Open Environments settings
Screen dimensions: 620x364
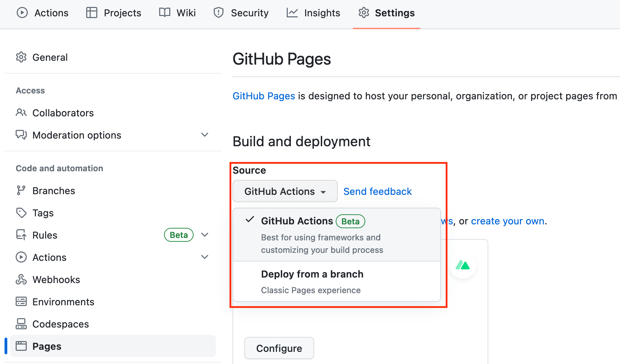pyautogui.click(x=113, y=301)
